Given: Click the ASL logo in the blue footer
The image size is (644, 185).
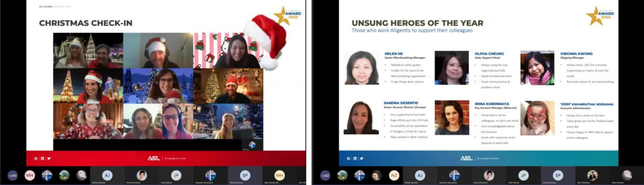Looking at the screenshot, I should tap(466, 158).
